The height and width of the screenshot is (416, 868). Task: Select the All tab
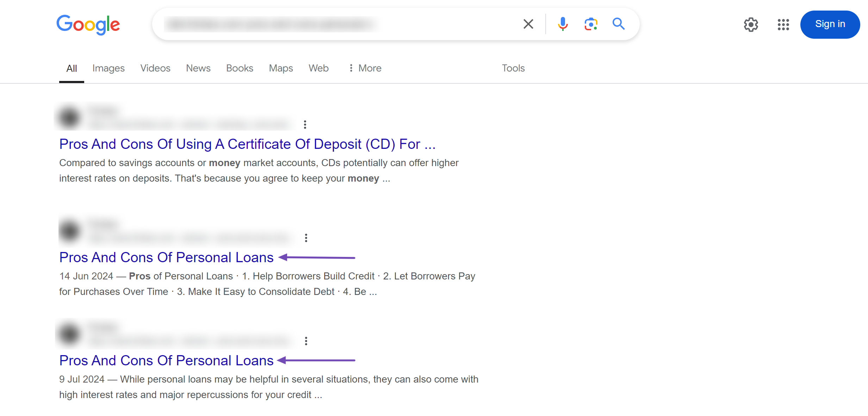coord(72,68)
